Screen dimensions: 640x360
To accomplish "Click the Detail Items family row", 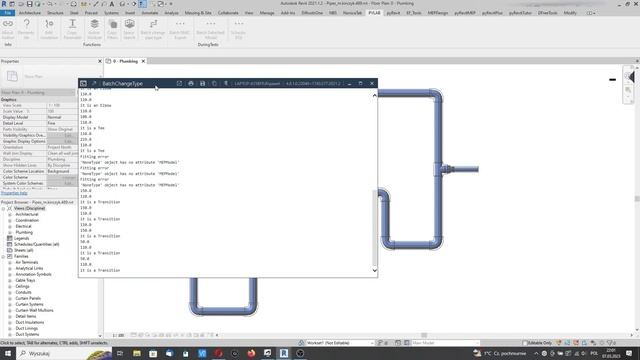I will point(26,316).
